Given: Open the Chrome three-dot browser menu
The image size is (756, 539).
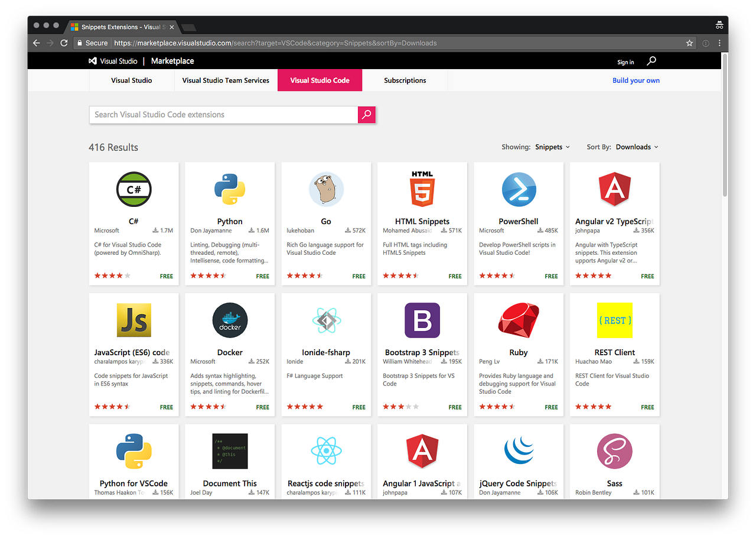Looking at the screenshot, I should pyautogui.click(x=719, y=43).
